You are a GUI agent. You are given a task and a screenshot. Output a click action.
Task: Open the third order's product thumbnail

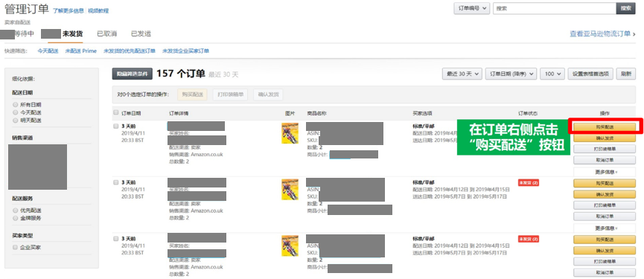tap(290, 246)
